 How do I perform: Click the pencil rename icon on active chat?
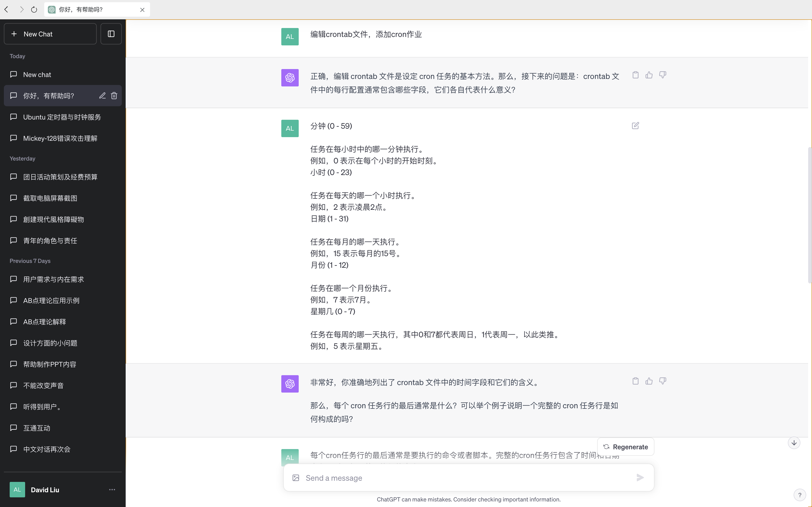coord(102,96)
